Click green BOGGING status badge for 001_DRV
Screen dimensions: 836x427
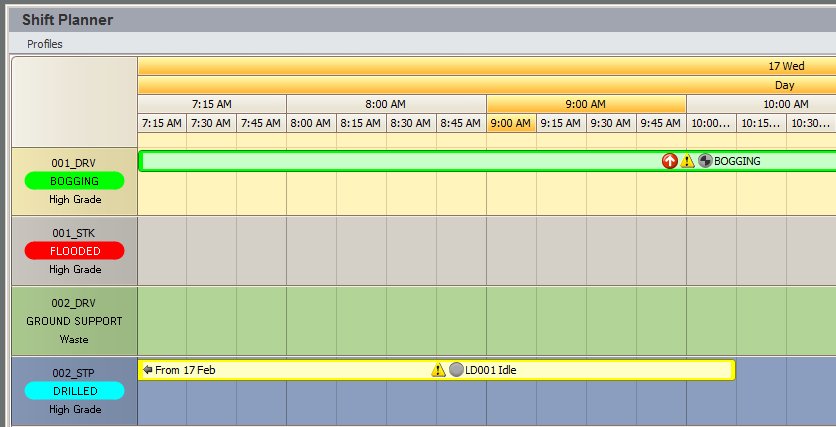coord(75,181)
